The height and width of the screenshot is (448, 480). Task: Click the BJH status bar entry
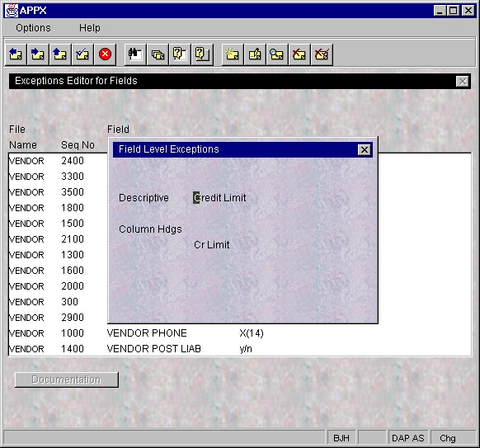pyautogui.click(x=341, y=438)
